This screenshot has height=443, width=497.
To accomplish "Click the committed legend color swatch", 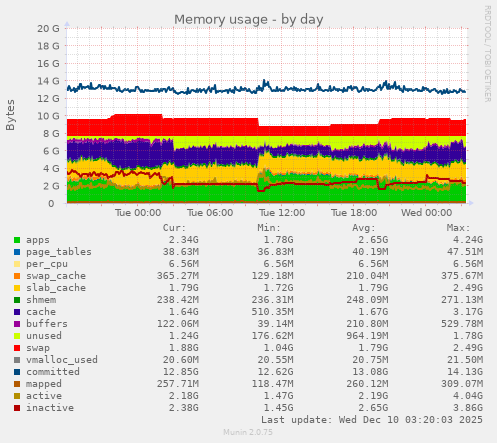I will [17, 372].
